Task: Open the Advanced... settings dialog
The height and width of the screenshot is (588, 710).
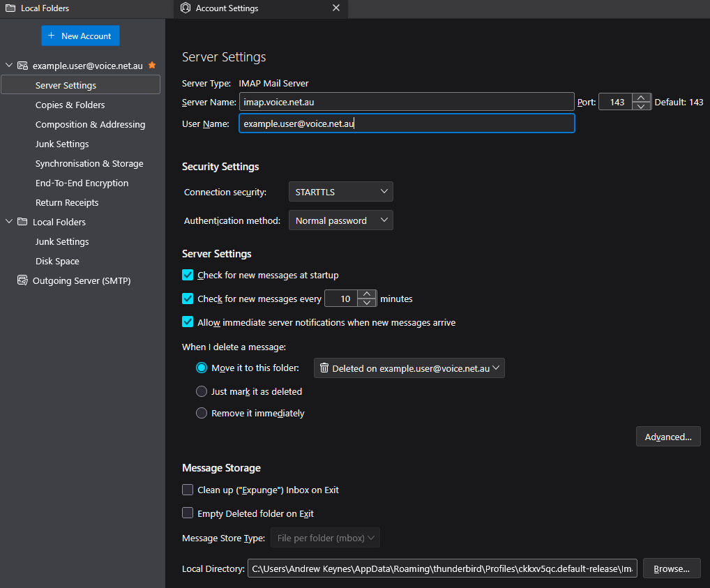Action: click(x=667, y=437)
